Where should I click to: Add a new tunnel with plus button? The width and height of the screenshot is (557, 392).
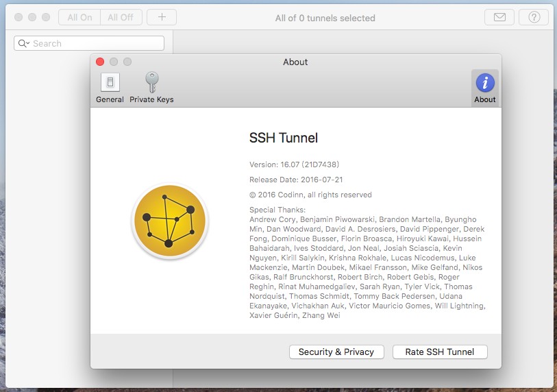coord(162,17)
